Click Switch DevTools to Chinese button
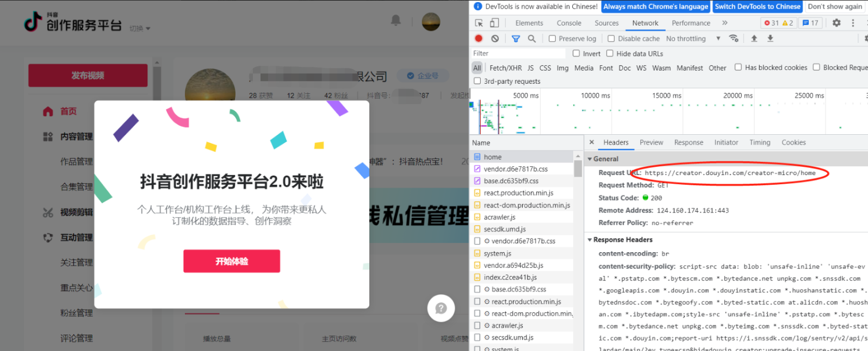Image resolution: width=868 pixels, height=351 pixels. (757, 7)
